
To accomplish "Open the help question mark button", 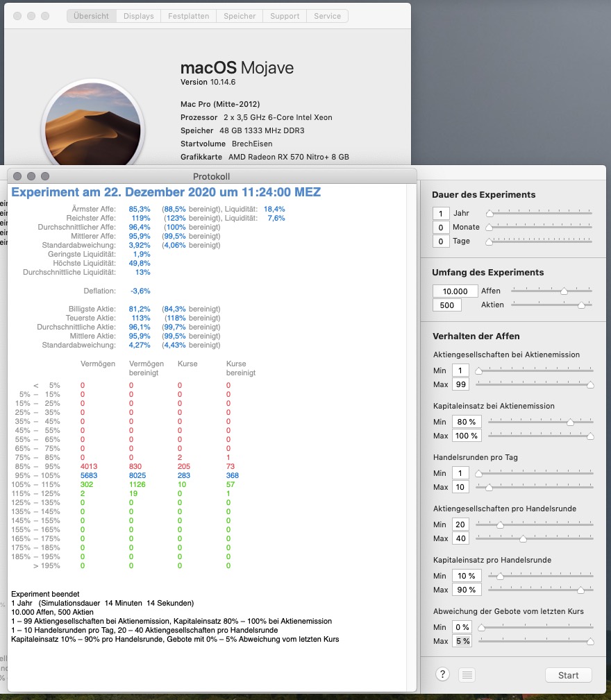I will coord(442,674).
